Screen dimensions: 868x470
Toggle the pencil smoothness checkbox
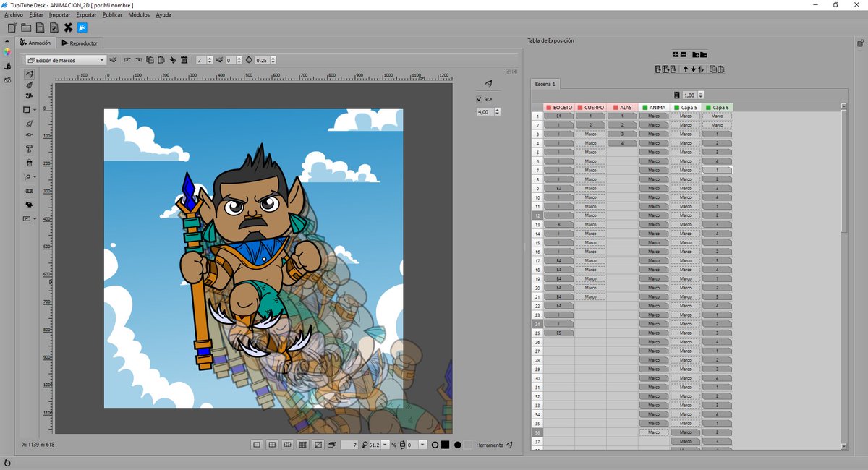[x=479, y=99]
